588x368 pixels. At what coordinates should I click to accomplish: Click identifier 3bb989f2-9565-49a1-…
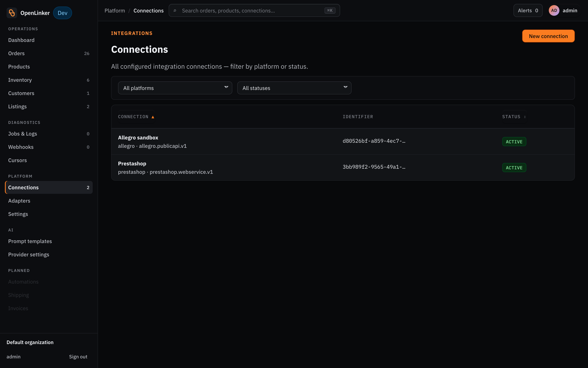click(374, 167)
